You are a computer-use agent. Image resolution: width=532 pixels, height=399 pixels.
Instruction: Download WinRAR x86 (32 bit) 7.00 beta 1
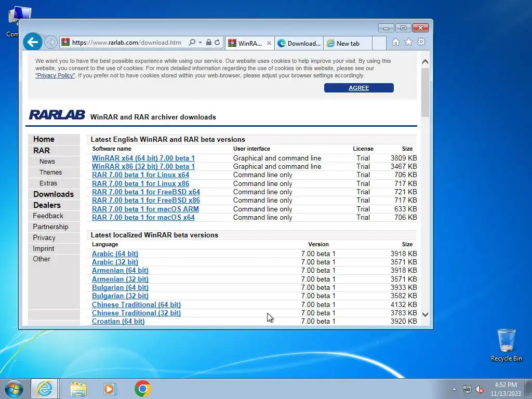[143, 167]
